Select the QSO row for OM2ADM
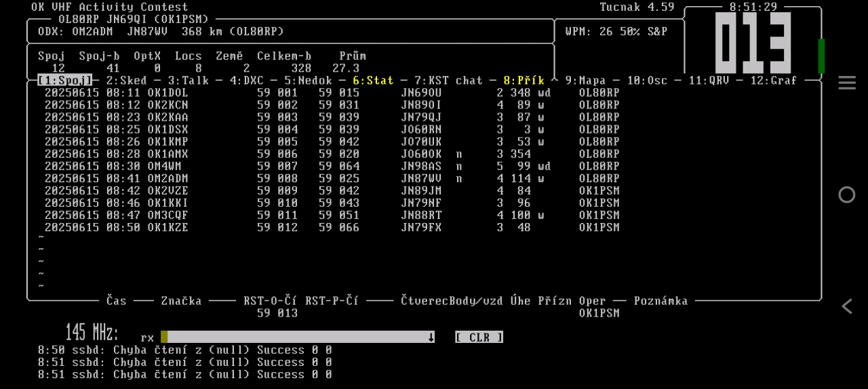 [x=167, y=178]
